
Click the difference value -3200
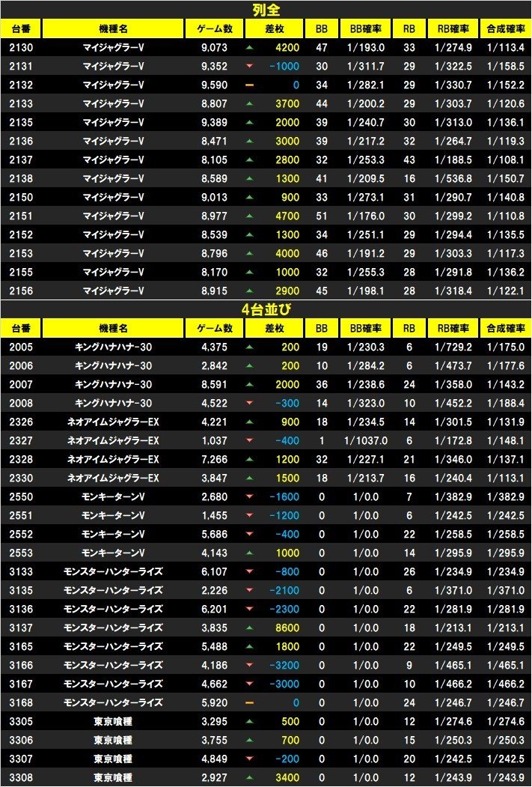(x=284, y=665)
